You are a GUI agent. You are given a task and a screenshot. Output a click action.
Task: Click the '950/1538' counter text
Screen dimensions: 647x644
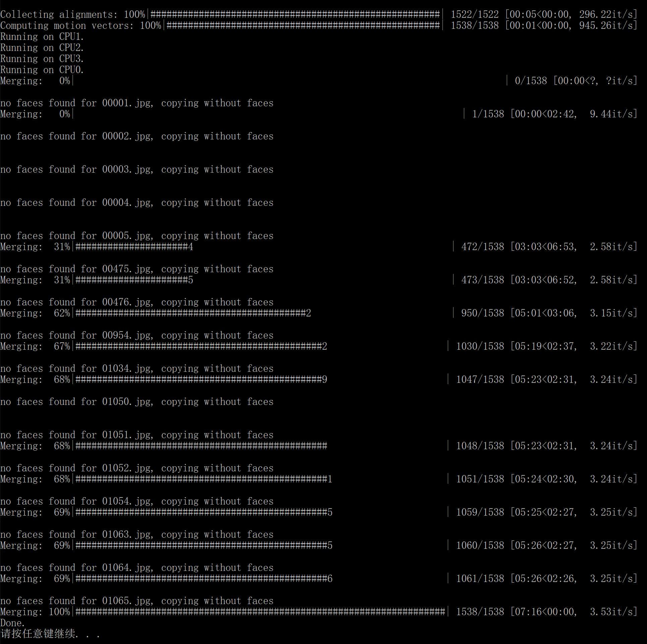point(482,313)
